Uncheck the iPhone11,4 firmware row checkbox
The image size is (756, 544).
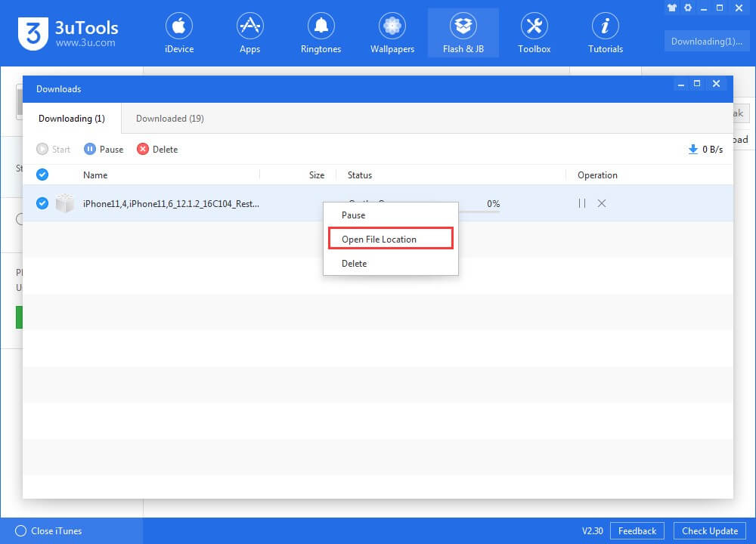click(x=42, y=203)
